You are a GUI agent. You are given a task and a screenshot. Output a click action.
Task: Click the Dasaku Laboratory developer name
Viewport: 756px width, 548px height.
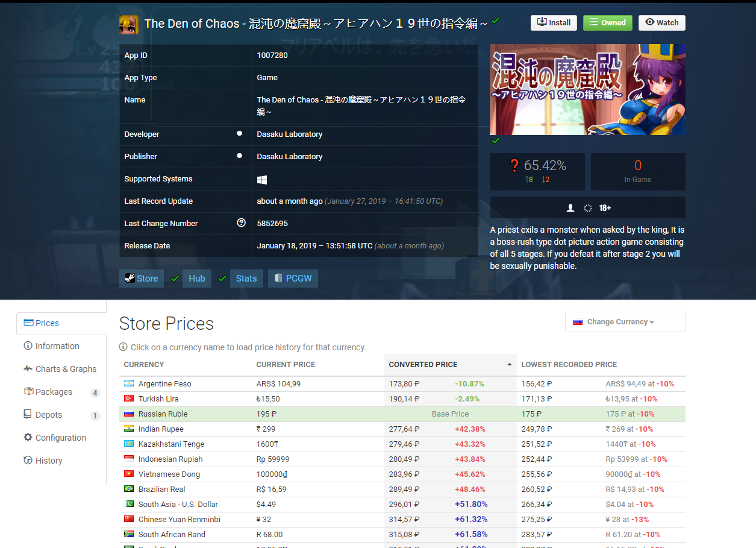pyautogui.click(x=290, y=134)
